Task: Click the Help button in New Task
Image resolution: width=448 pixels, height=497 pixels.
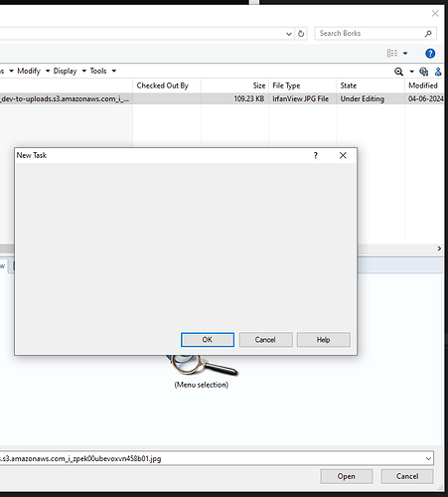Action: point(324,340)
